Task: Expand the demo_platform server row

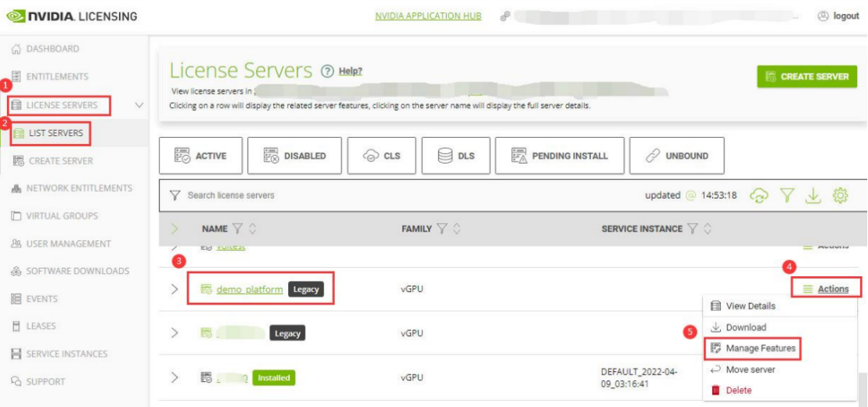Action: coord(175,290)
